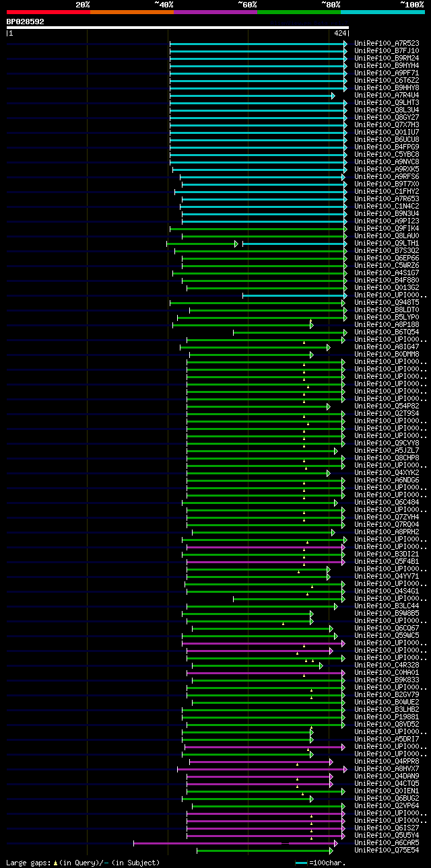Image resolution: width=431 pixels, height=868 pixels.
Task: Select label UniRef100_B5LYP0
Action: point(387,317)
